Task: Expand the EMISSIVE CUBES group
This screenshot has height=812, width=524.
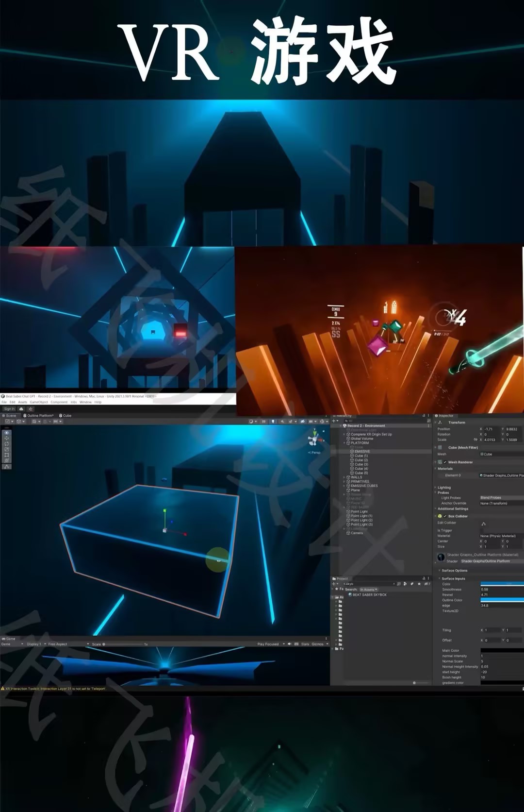Action: (x=344, y=486)
